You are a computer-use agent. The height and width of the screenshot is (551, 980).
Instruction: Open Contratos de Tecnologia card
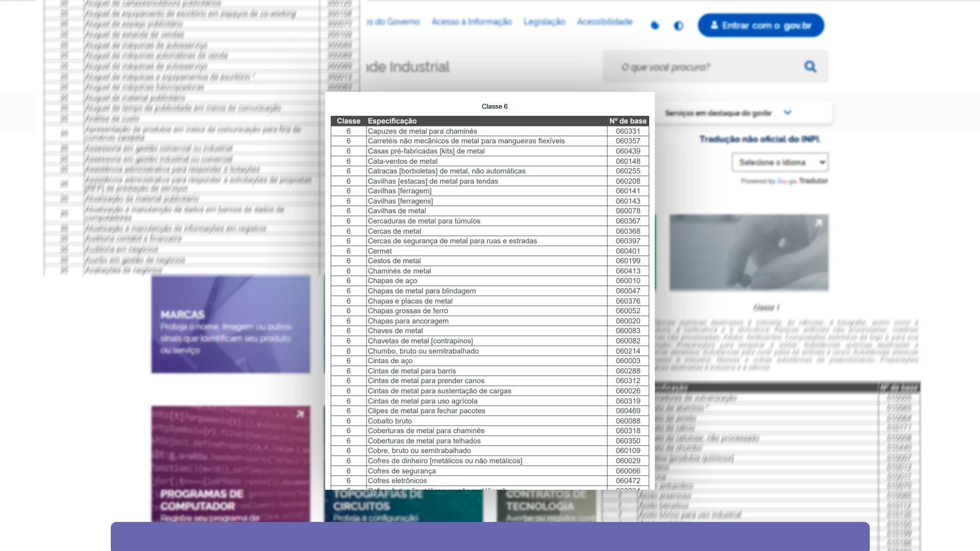pyautogui.click(x=547, y=506)
